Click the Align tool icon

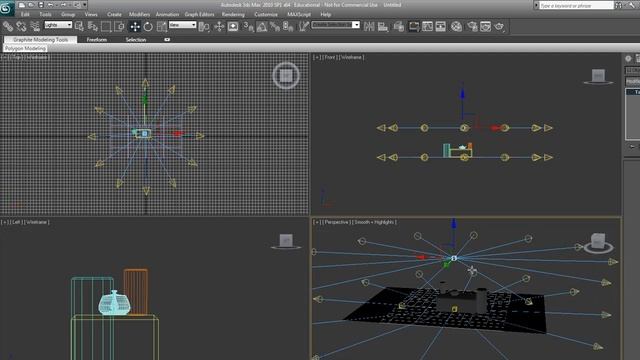383,27
